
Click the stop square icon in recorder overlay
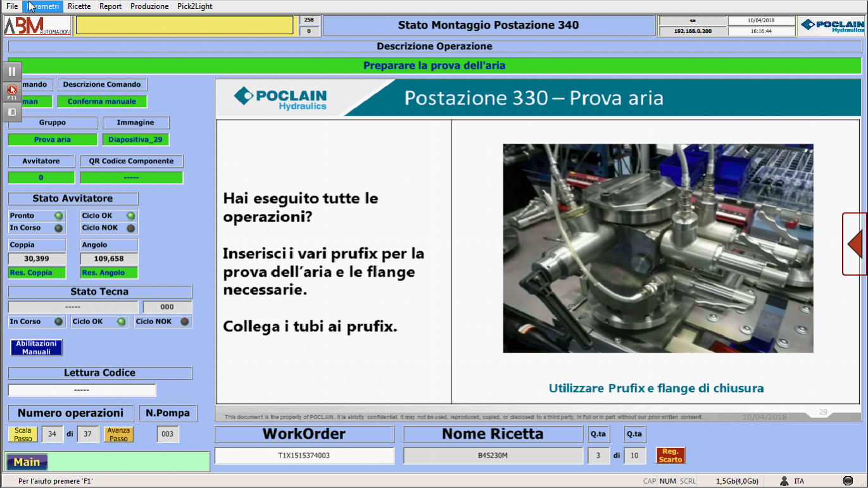[12, 112]
